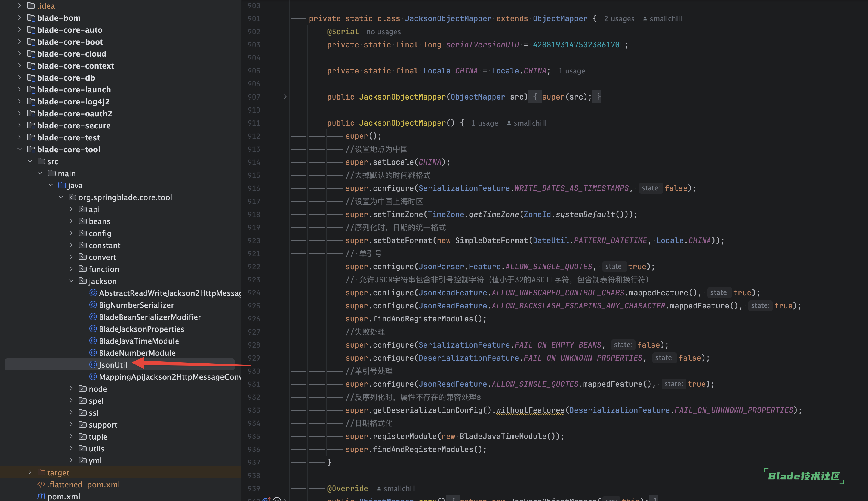The image size is (868, 501).
Task: Expand the convert package
Action: click(x=71, y=257)
